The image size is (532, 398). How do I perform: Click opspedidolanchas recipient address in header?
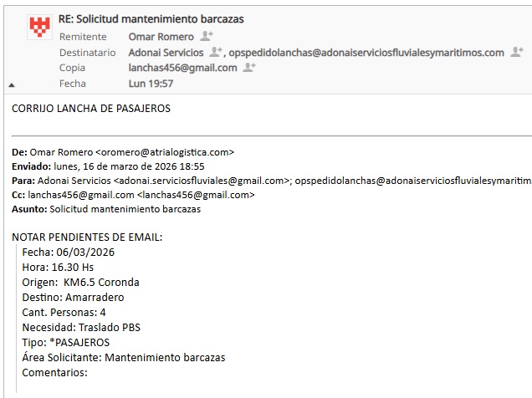pyautogui.click(x=366, y=53)
